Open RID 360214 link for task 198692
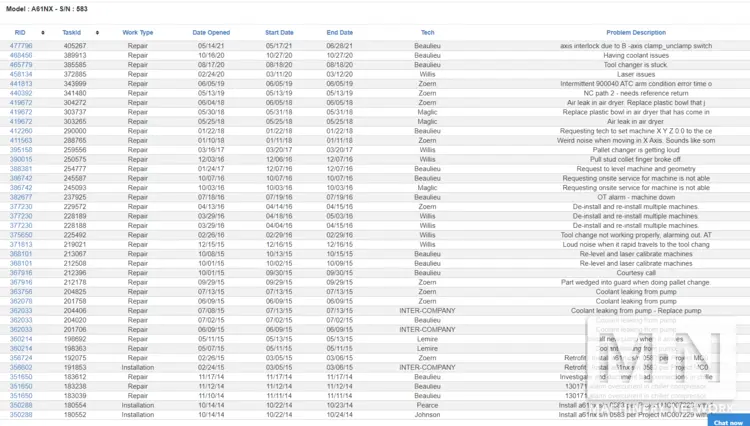The image size is (750, 426). pos(21,339)
